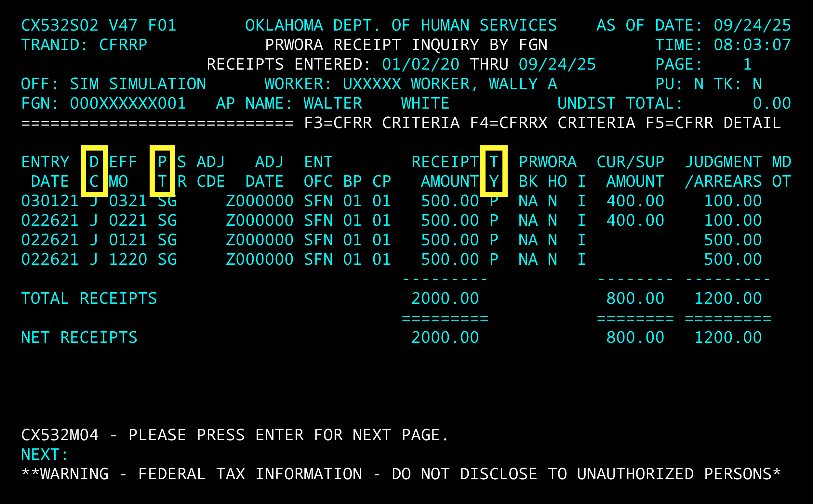Image resolution: width=813 pixels, height=504 pixels.
Task: Click 800.00 in NET RECEIPTS row
Action: [x=635, y=338]
